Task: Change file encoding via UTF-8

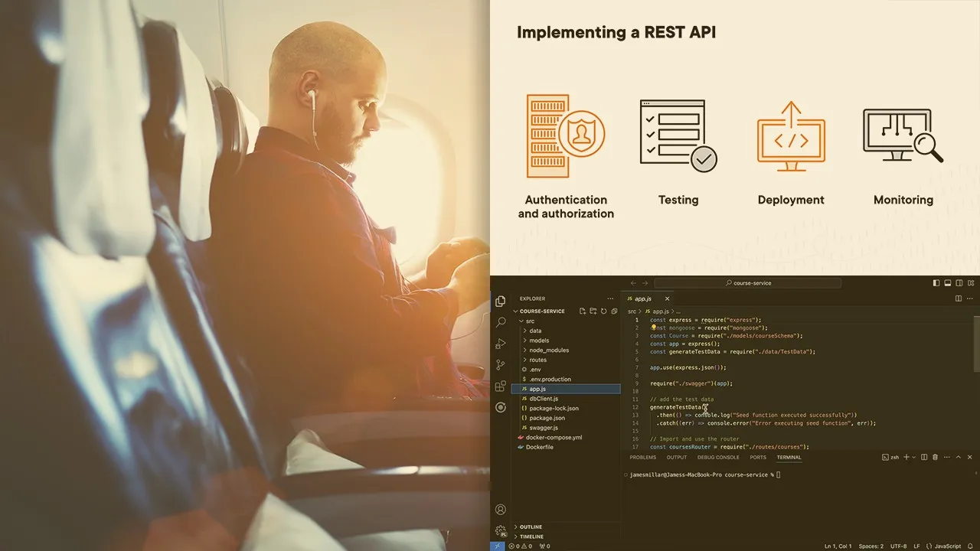Action: tap(898, 546)
